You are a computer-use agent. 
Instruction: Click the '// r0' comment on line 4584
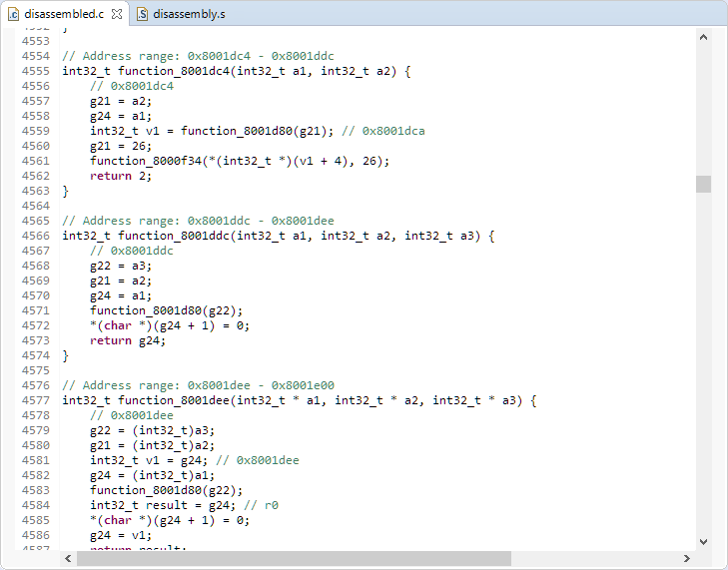(261, 505)
